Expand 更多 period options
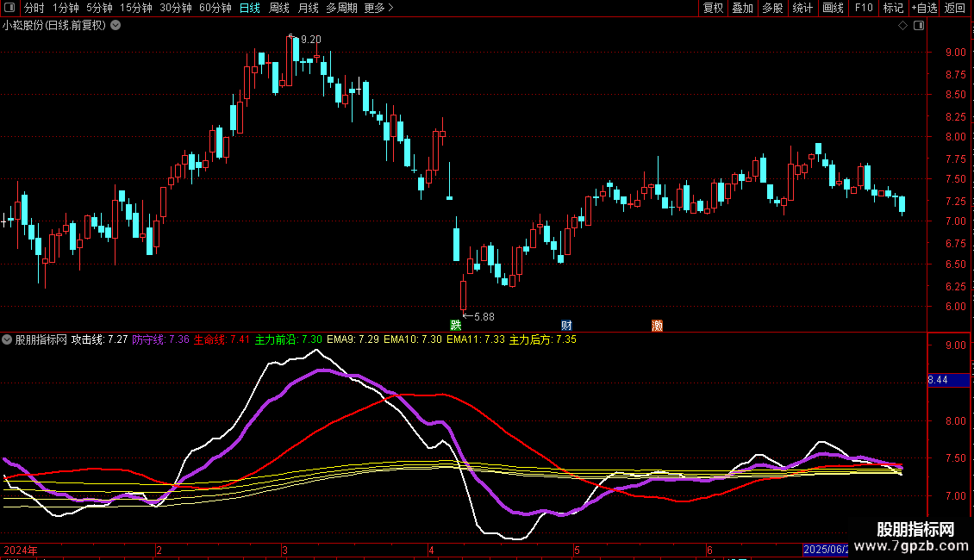Viewport: 974px width, 560px height. [x=378, y=9]
